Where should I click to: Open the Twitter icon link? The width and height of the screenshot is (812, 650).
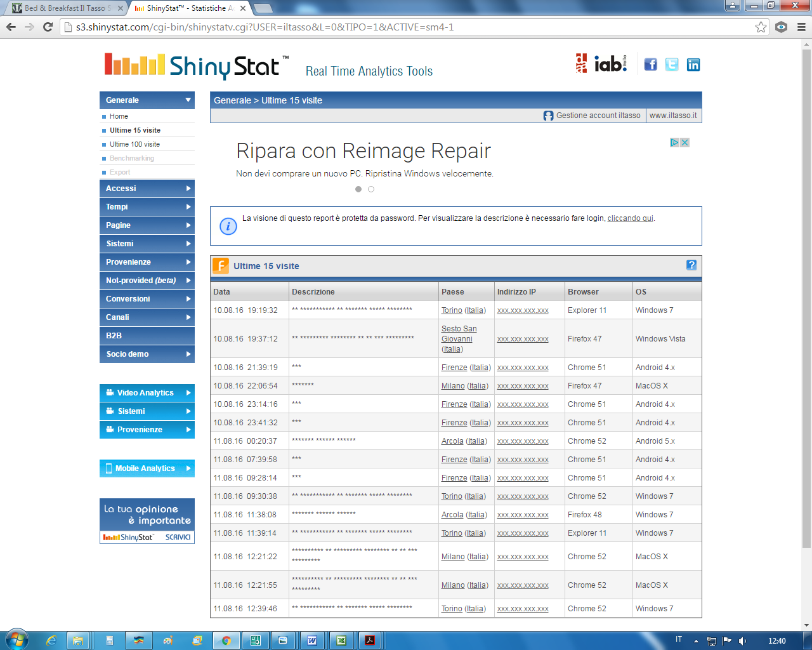tap(672, 64)
